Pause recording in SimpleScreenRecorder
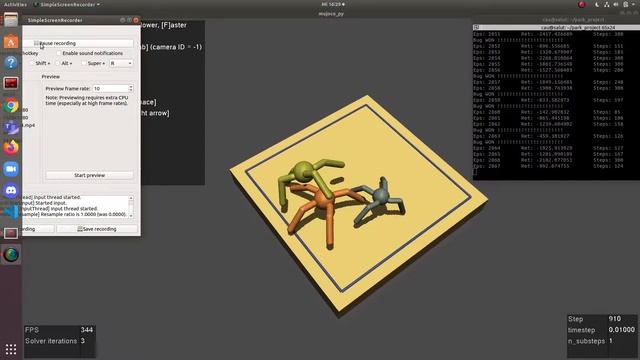This screenshot has width=640, height=360. click(x=78, y=43)
